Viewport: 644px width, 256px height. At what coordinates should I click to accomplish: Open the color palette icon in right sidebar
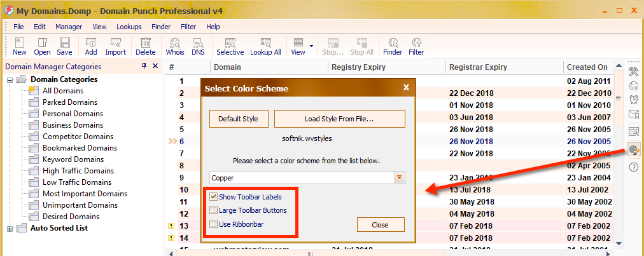coord(634,149)
